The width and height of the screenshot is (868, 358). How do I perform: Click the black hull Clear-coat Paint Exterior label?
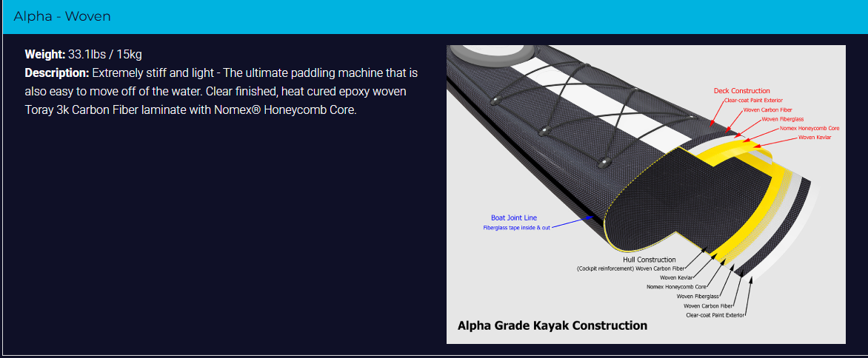(x=715, y=315)
